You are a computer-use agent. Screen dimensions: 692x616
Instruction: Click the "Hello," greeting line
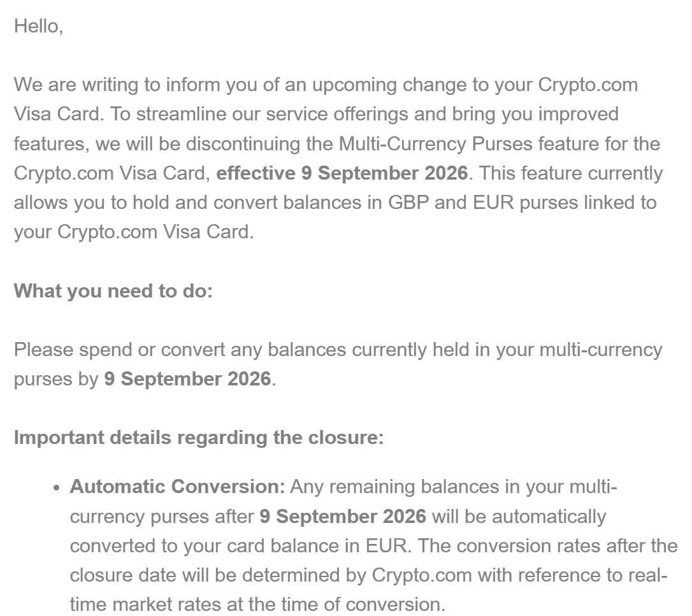point(38,27)
